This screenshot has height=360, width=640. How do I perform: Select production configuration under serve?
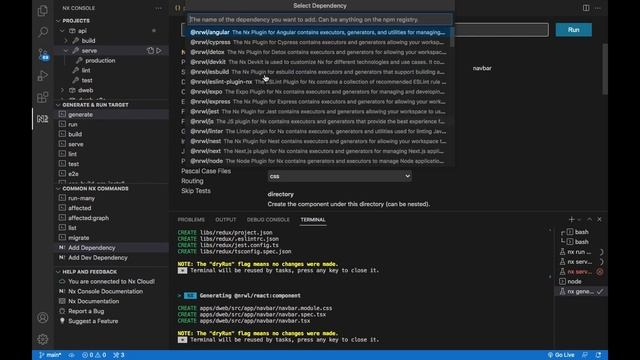[x=100, y=60]
